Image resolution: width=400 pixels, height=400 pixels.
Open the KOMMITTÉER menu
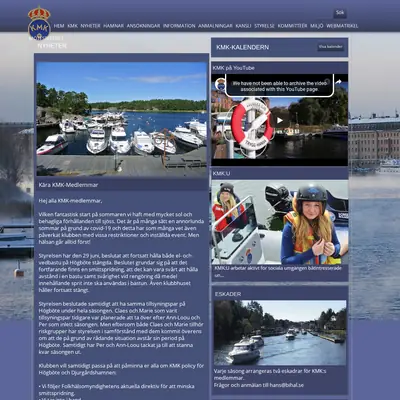click(x=292, y=26)
